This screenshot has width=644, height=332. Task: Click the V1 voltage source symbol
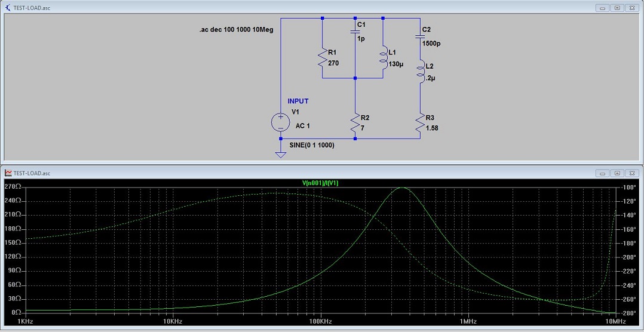tap(281, 122)
